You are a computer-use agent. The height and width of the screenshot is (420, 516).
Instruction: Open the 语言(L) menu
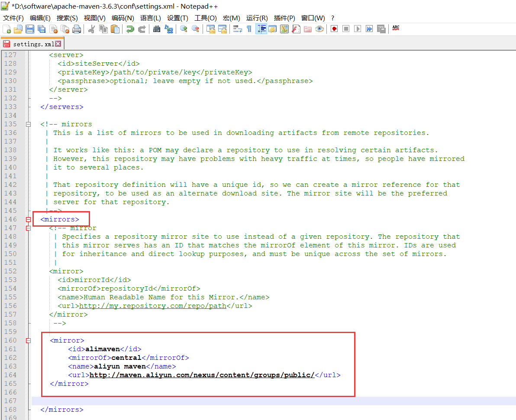[150, 18]
